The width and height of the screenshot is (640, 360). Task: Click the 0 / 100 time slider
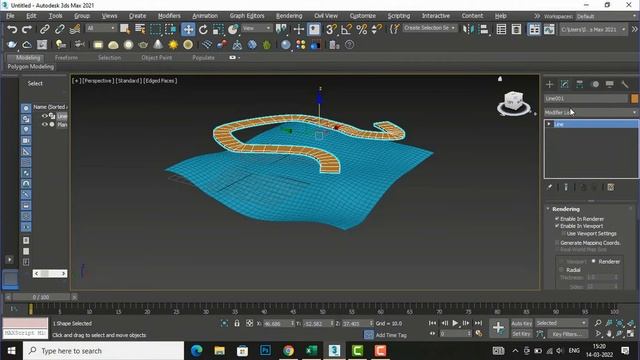tap(41, 297)
